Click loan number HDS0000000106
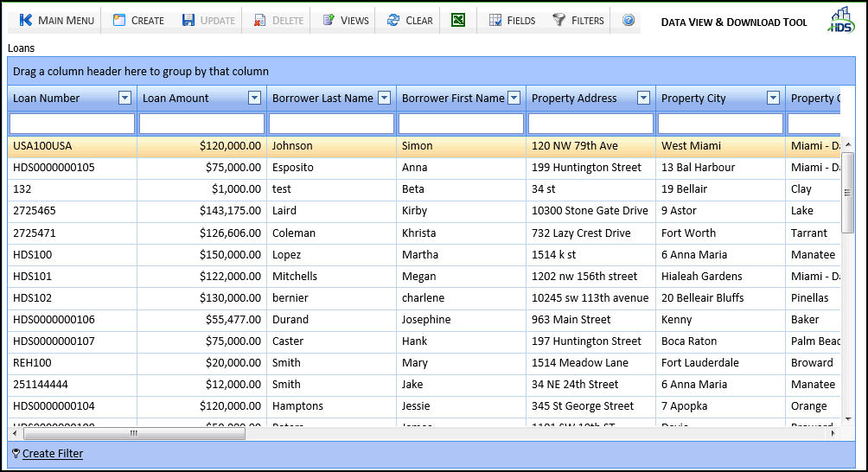868x472 pixels. pyautogui.click(x=72, y=319)
